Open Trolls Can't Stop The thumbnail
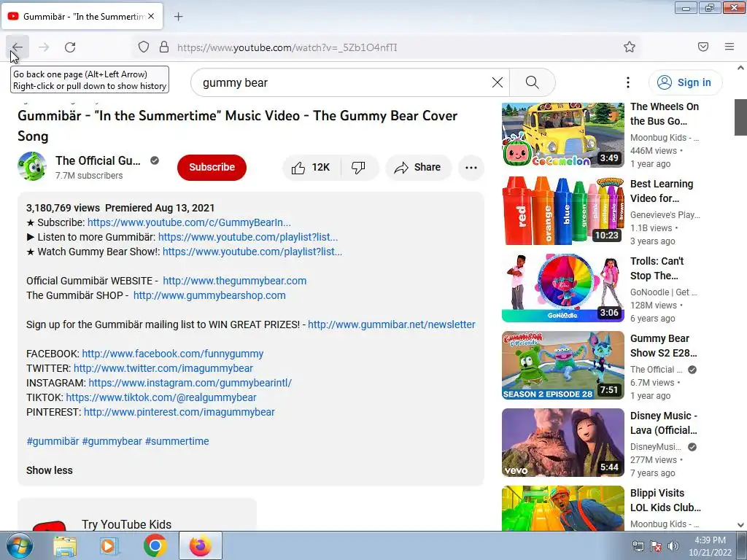The image size is (747, 560). click(x=562, y=287)
